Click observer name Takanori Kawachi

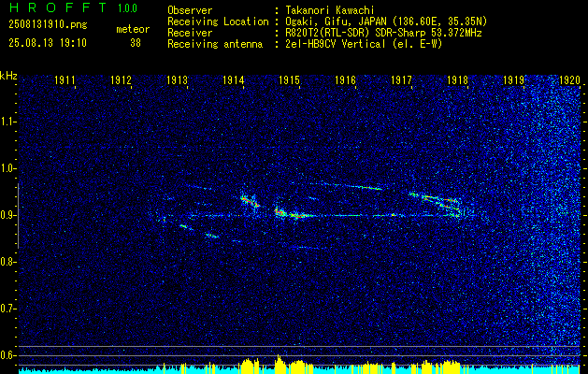point(329,10)
